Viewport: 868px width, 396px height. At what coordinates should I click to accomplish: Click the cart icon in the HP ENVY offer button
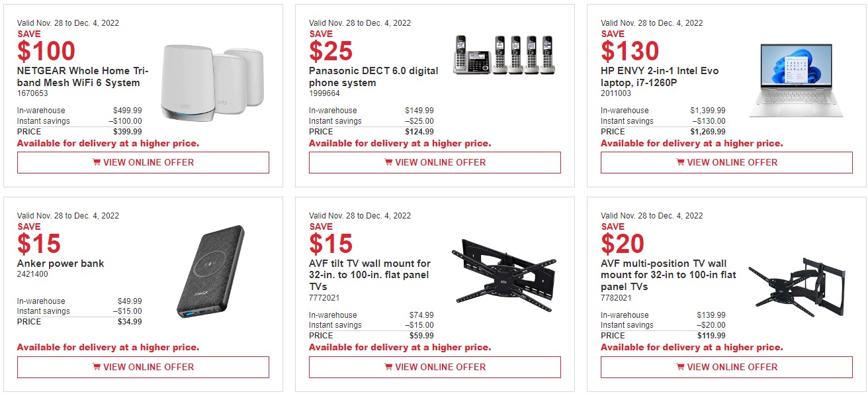coord(680,162)
